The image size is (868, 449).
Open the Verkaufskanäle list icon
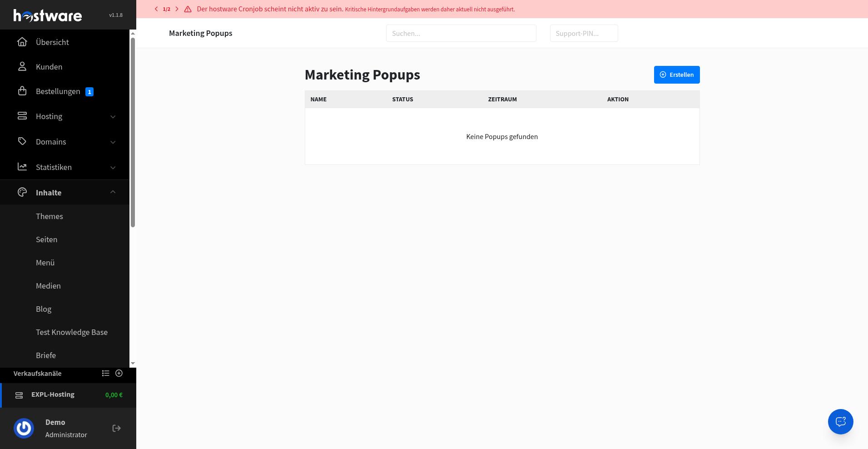click(x=105, y=373)
